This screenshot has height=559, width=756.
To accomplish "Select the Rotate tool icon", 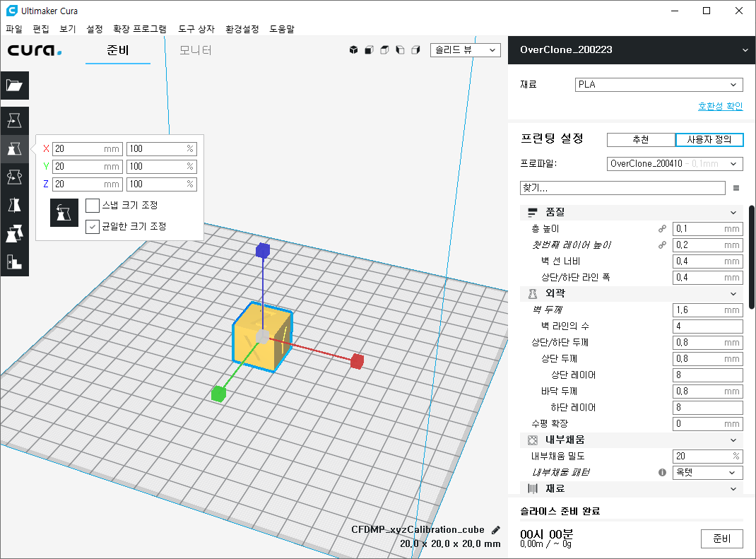I will click(14, 177).
